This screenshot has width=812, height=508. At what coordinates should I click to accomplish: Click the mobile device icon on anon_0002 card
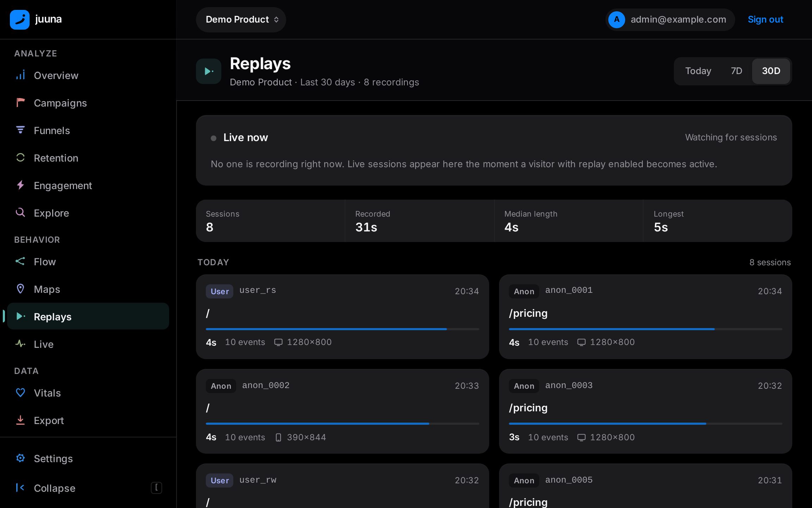click(x=278, y=437)
